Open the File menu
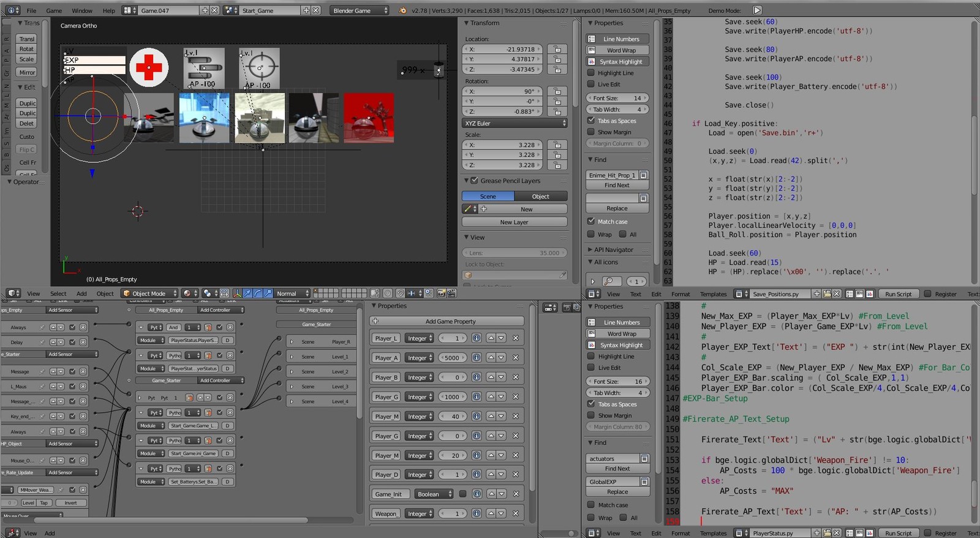The width and height of the screenshot is (980, 538). pos(31,10)
